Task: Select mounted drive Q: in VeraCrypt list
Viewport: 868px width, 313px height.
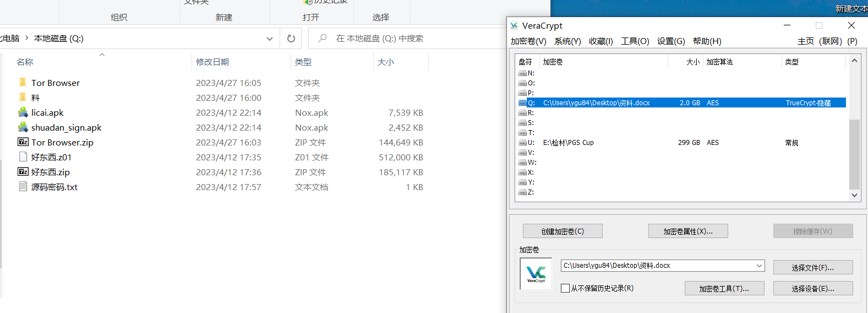Action: (x=681, y=103)
